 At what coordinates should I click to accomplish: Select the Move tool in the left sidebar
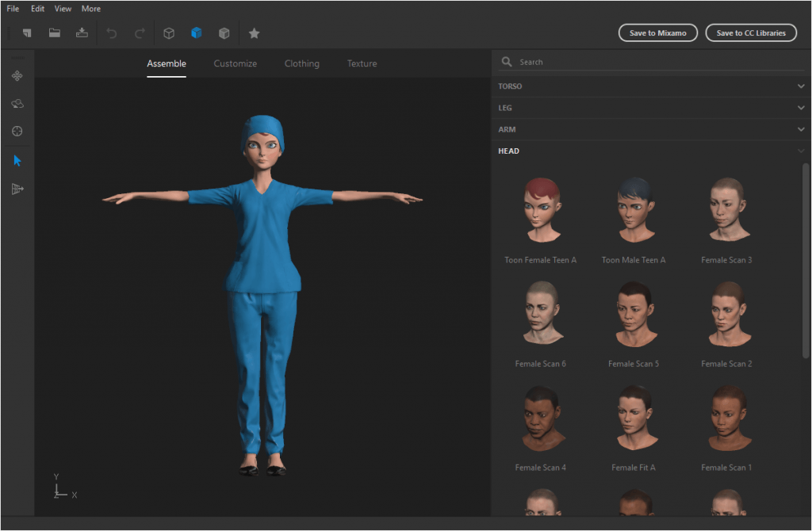coord(18,75)
